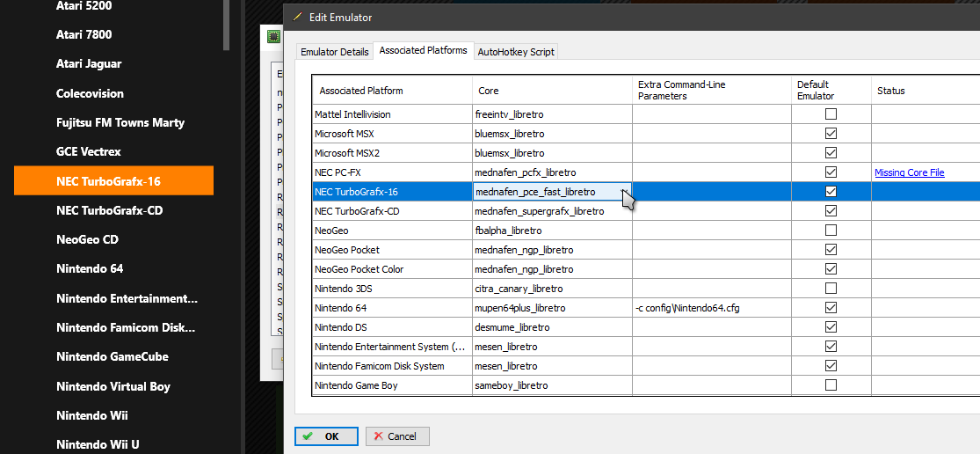Viewport: 980px width, 454px height.
Task: Uncheck Default Emulator for NEC PC-FX
Action: tap(831, 172)
